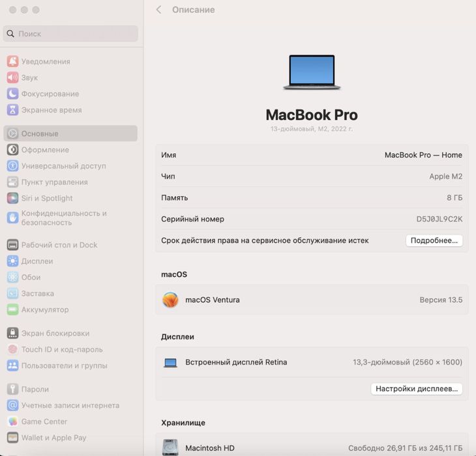476x456 pixels.
Task: Click the Серийный номер row label
Action: pos(192,219)
